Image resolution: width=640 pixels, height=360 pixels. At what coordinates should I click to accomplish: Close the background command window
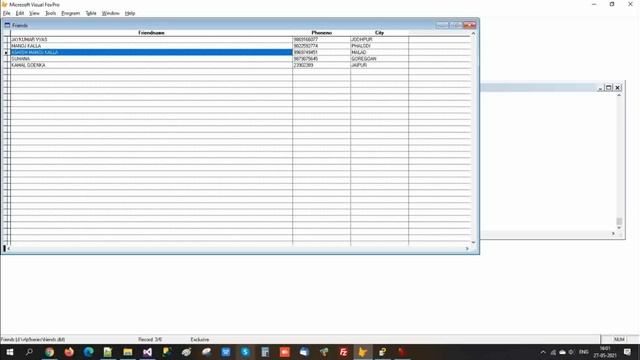coord(618,87)
